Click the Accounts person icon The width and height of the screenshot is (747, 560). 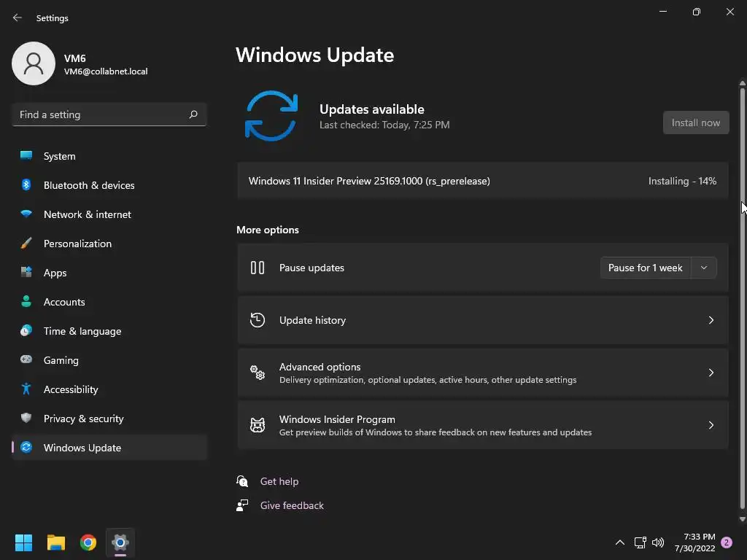click(x=26, y=301)
